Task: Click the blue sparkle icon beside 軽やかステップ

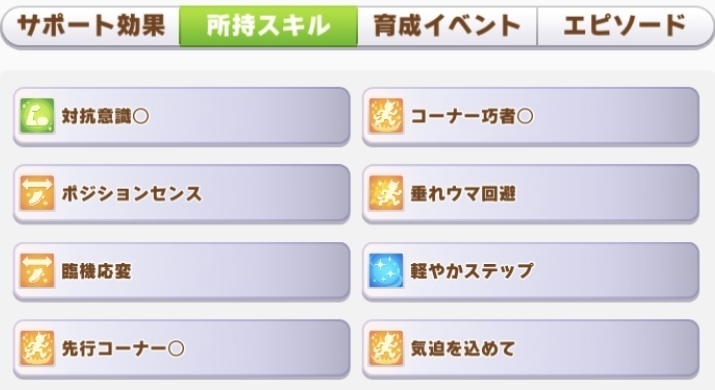Action: tap(386, 271)
